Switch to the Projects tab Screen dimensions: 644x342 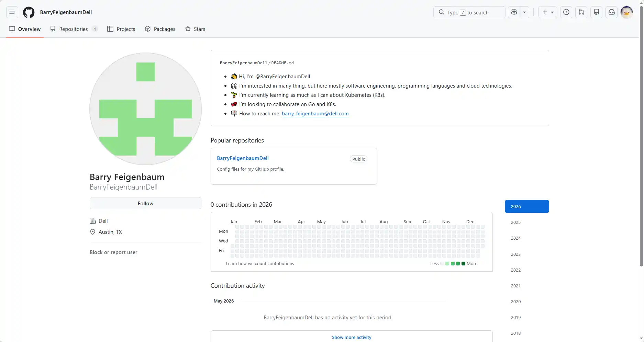121,29
